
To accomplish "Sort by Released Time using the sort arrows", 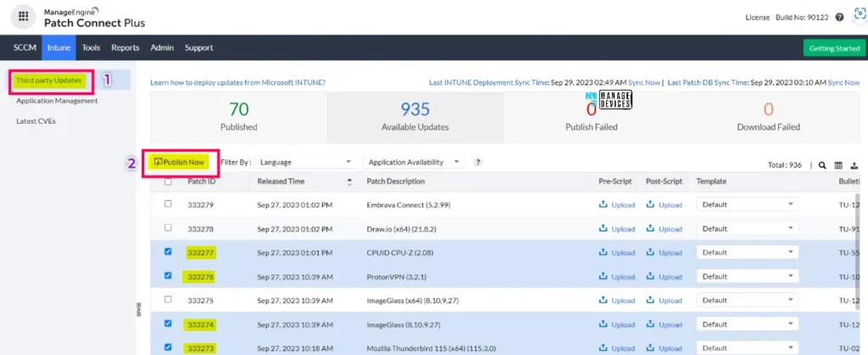I will 349,181.
